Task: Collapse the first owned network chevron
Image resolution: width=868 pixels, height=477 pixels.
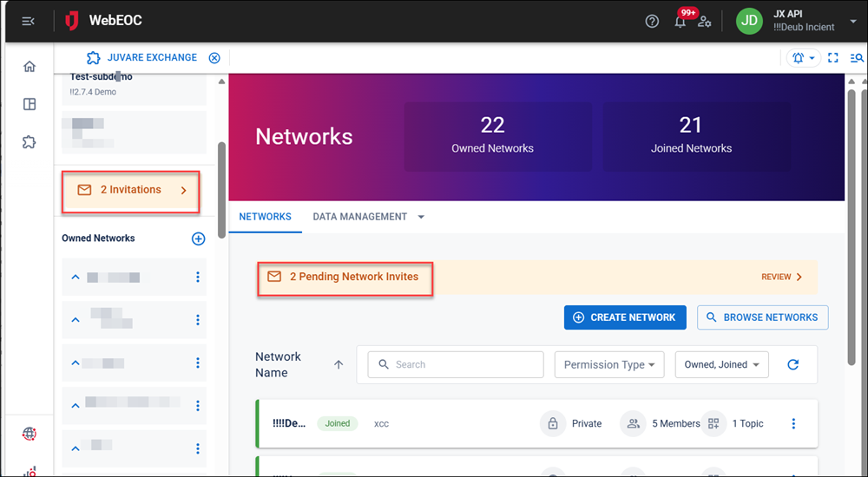Action: (x=76, y=278)
